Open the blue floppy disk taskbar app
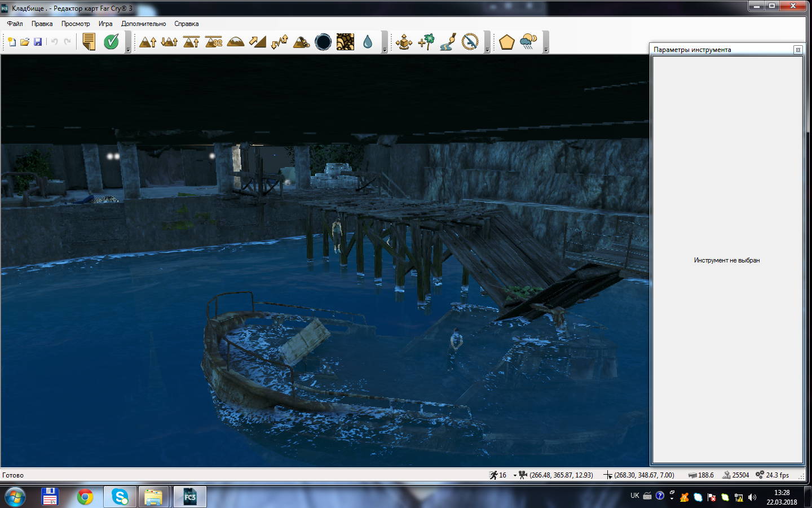 [x=50, y=497]
